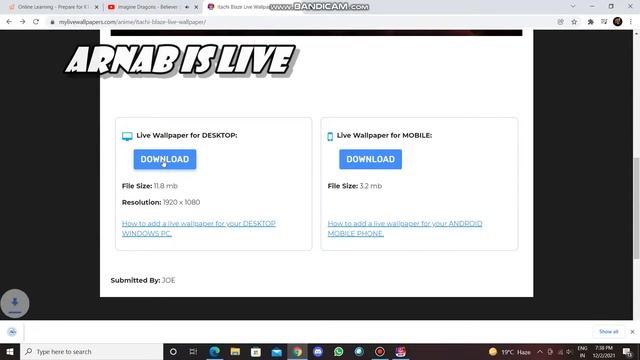
Task: Switch ENG IN input language
Action: 582,352
